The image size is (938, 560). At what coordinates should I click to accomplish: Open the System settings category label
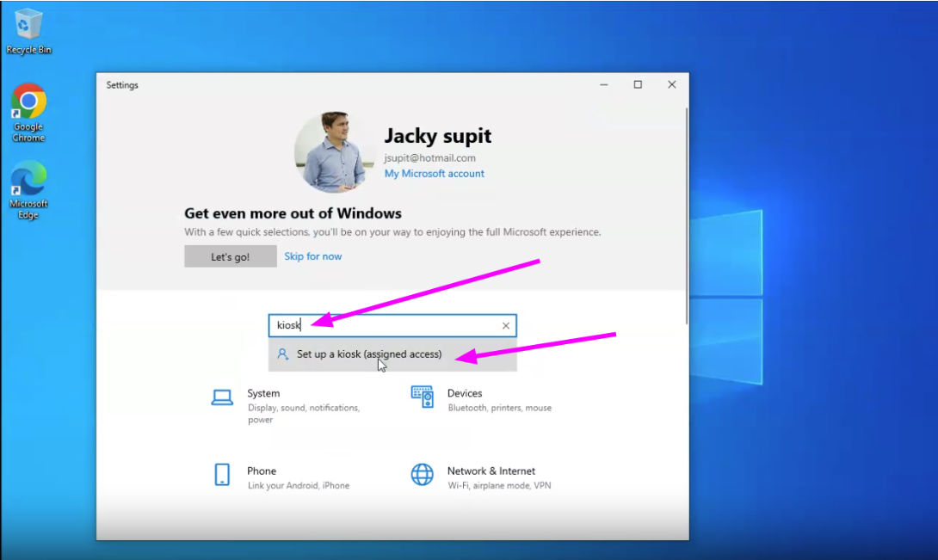click(263, 393)
